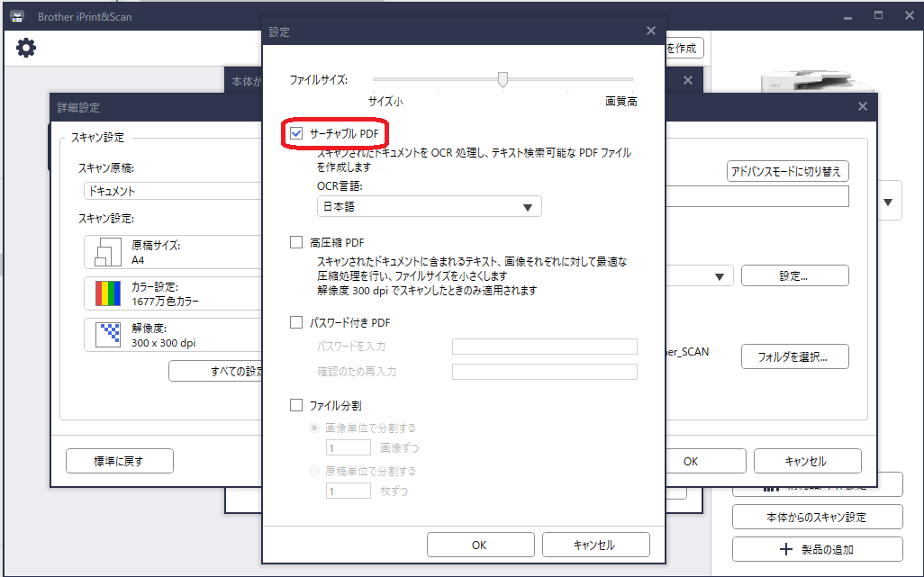Enable the ファイル分割 checkbox

(x=296, y=405)
